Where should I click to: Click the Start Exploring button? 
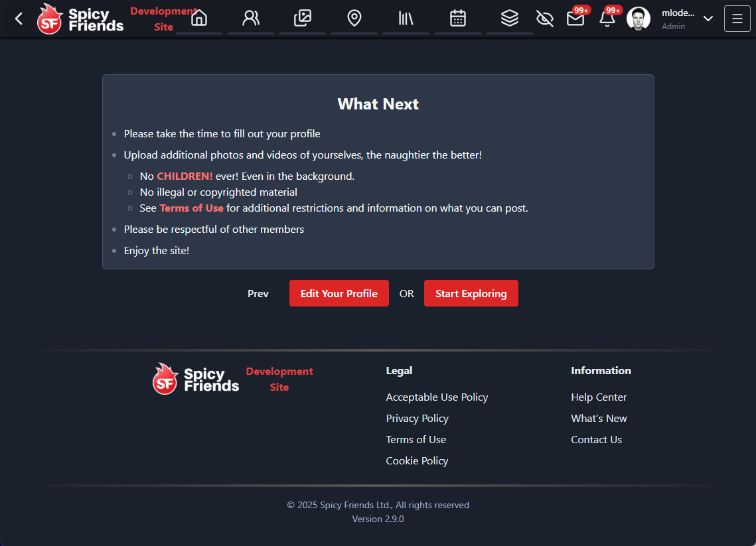coord(471,293)
